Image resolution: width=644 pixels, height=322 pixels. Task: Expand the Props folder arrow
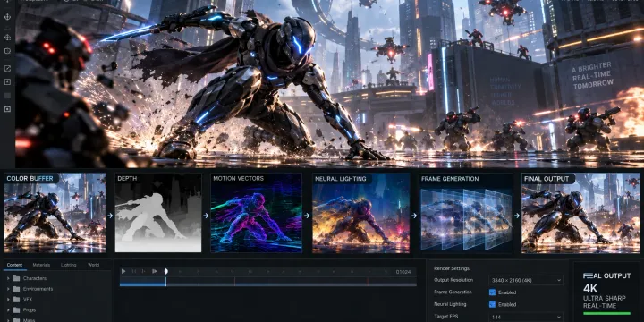coord(8,310)
